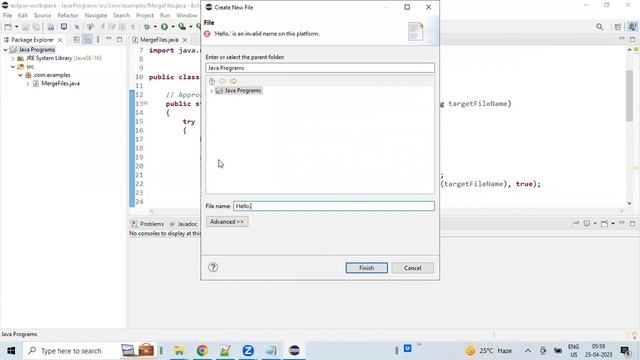Click the forward arrow in dialog folder toolbar
This screenshot has height=360, width=640.
click(x=233, y=81)
